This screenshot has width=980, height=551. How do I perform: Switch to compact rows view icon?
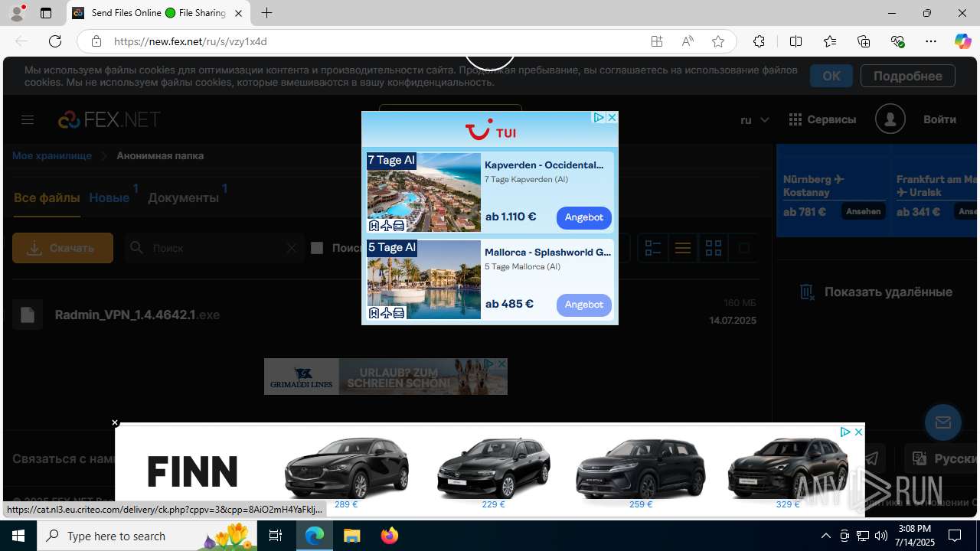point(683,248)
